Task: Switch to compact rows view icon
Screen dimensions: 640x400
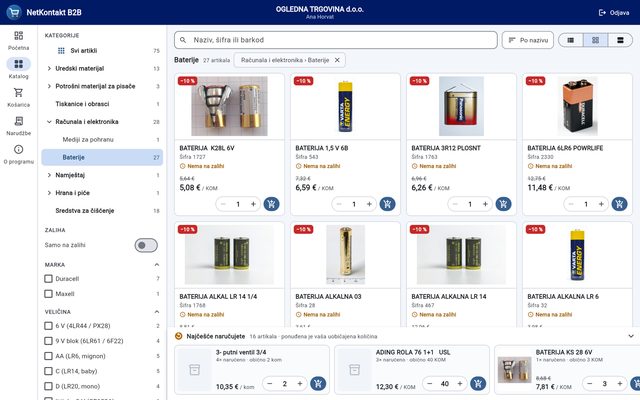Action: [x=620, y=40]
